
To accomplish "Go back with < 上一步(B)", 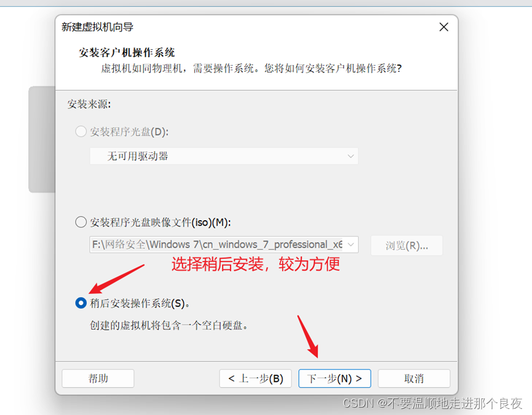I will tap(255, 378).
